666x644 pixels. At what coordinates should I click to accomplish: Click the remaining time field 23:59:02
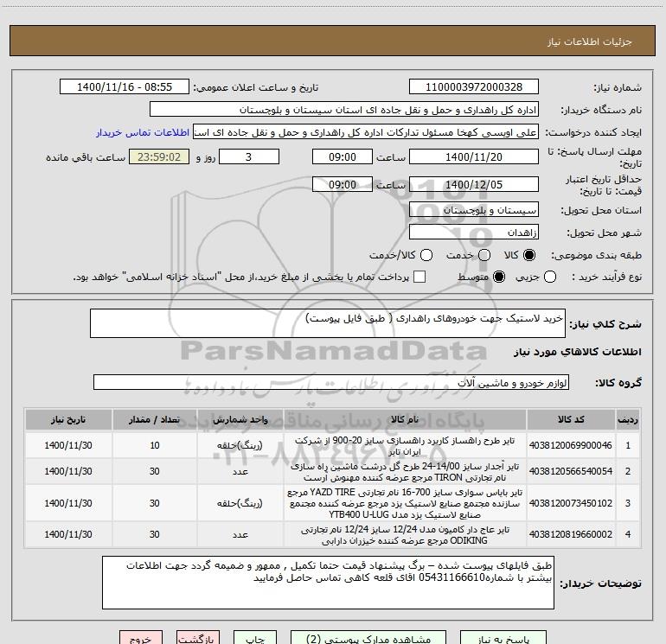pyautogui.click(x=159, y=156)
